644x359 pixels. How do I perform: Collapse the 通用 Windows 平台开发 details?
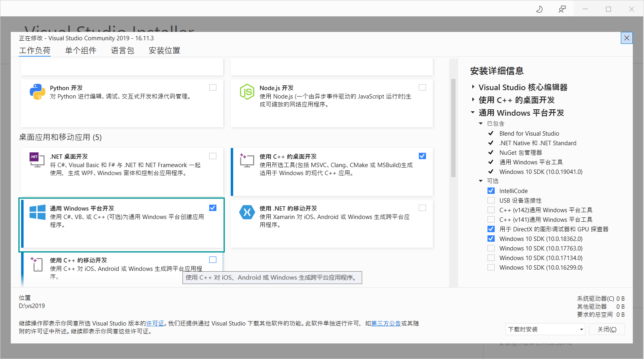pyautogui.click(x=473, y=112)
